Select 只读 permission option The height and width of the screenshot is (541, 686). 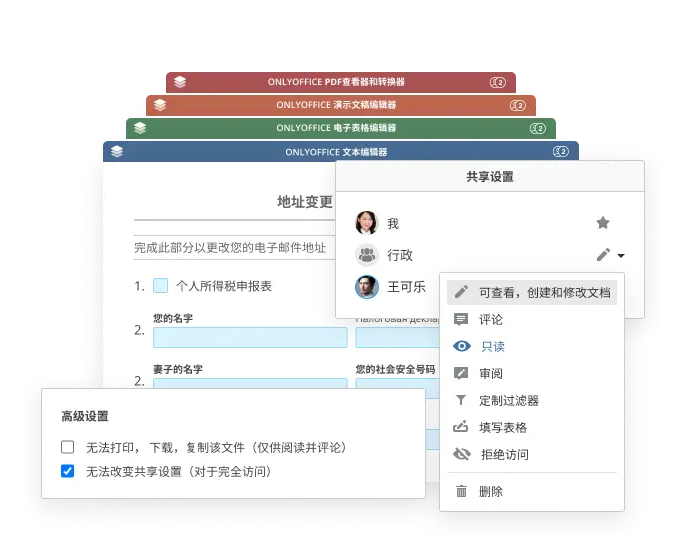532,346
